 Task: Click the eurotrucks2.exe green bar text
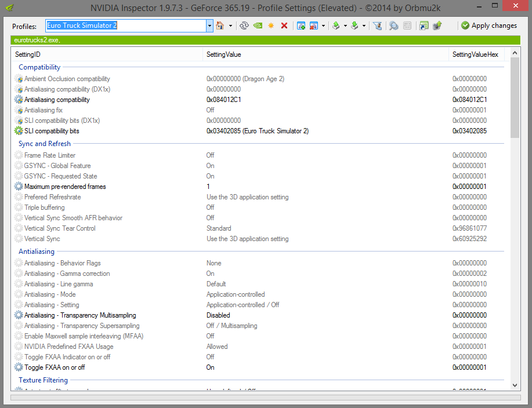pyautogui.click(x=37, y=40)
